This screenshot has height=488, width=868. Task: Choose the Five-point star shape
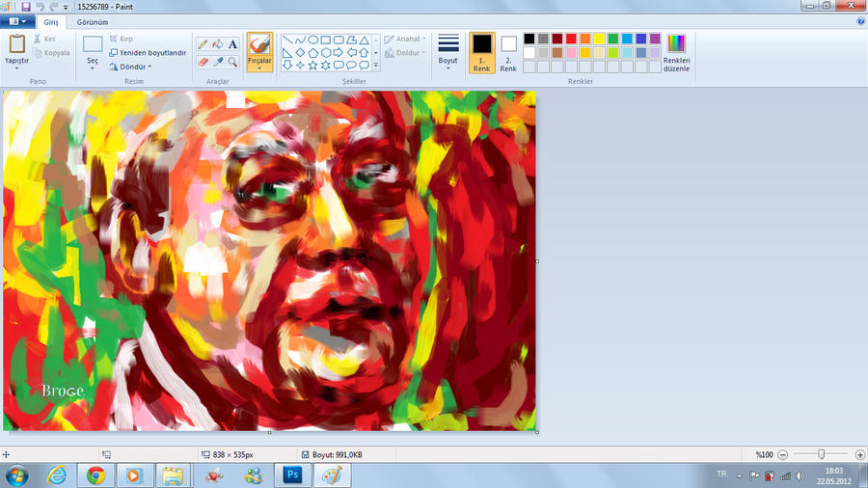312,66
